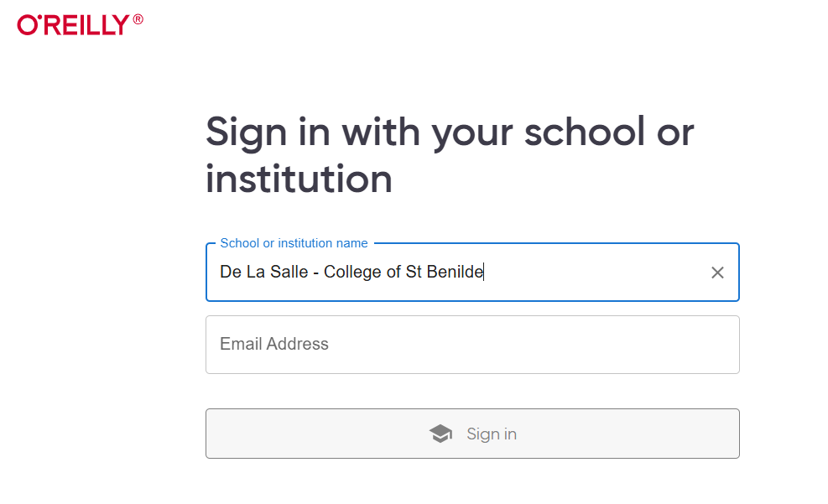Focus the Email Address field
The height and width of the screenshot is (504, 828).
(472, 345)
